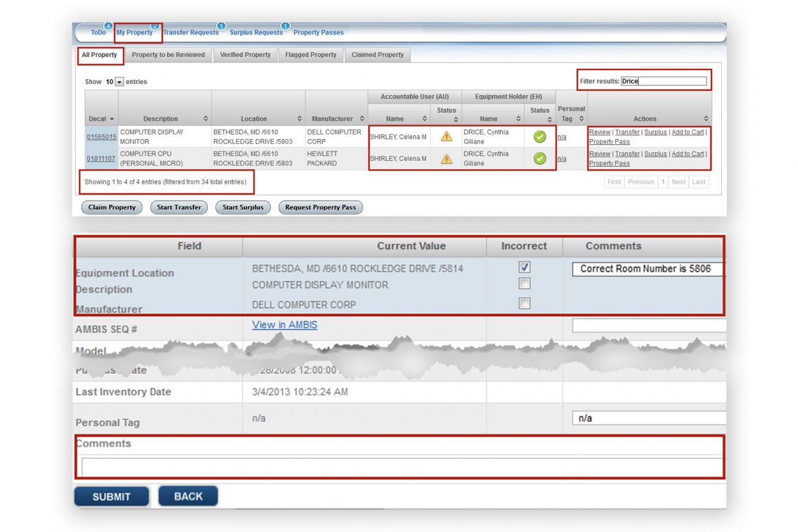798x532 pixels.
Task: Open the Show entries count dropdown
Action: click(119, 82)
